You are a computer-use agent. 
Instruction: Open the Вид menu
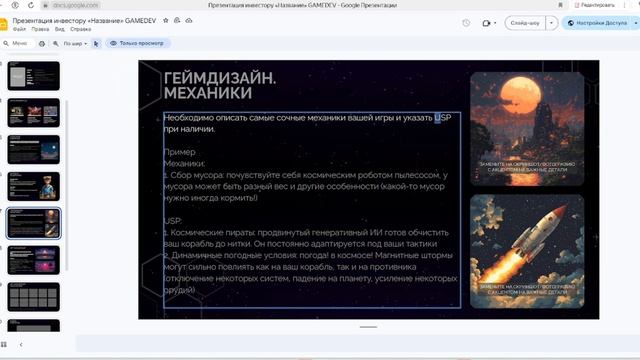[x=60, y=29]
